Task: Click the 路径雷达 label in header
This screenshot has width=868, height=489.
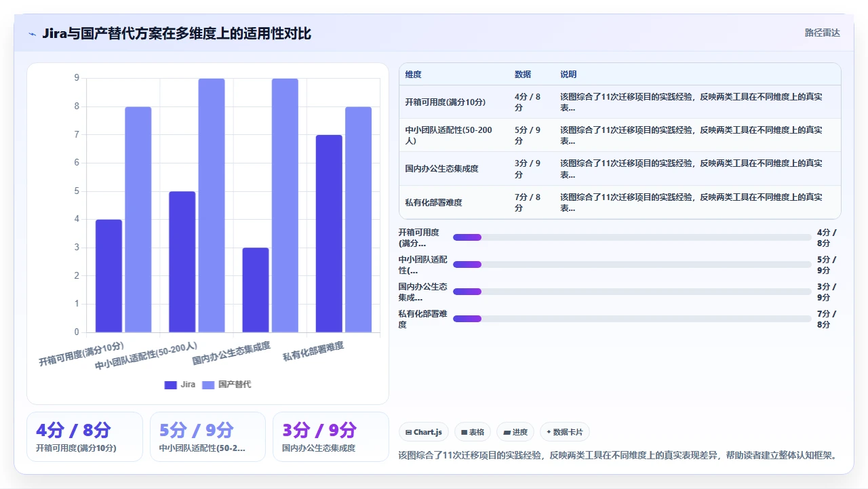Action: [822, 33]
